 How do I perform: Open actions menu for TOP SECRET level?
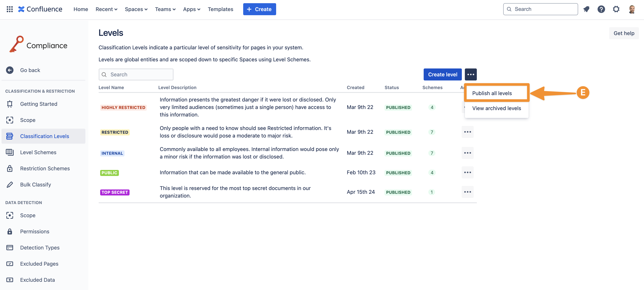click(467, 192)
